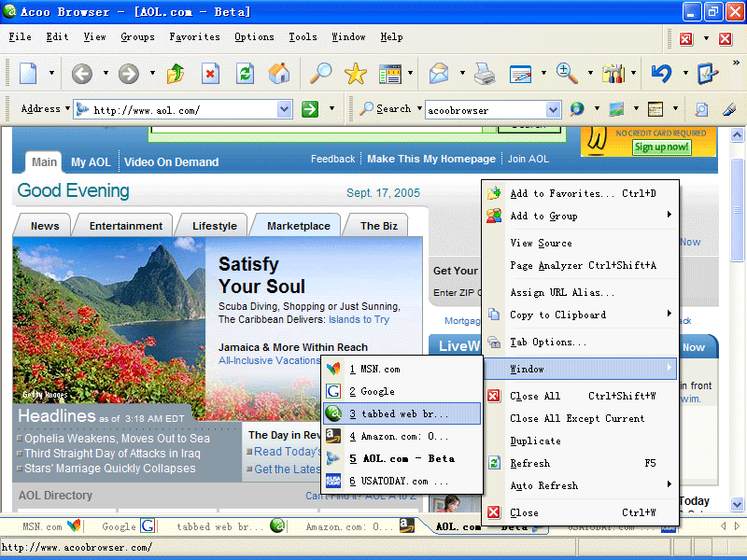Viewport: 747px width, 560px height.
Task: Open dropdown arrow beside Go button
Action: pyautogui.click(x=332, y=108)
